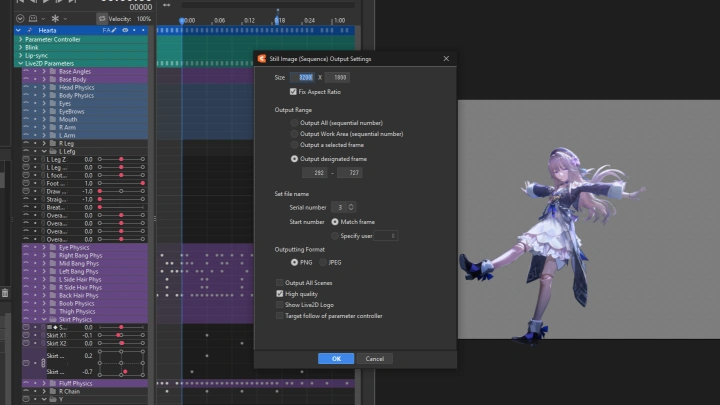Click the L Leg Z parameter slider

click(121, 159)
